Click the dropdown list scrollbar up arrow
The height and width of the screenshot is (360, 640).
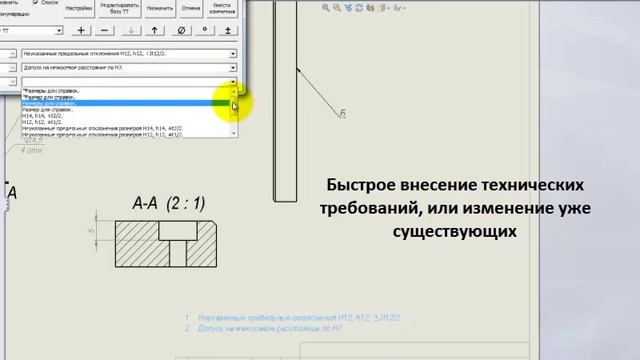pyautogui.click(x=233, y=91)
